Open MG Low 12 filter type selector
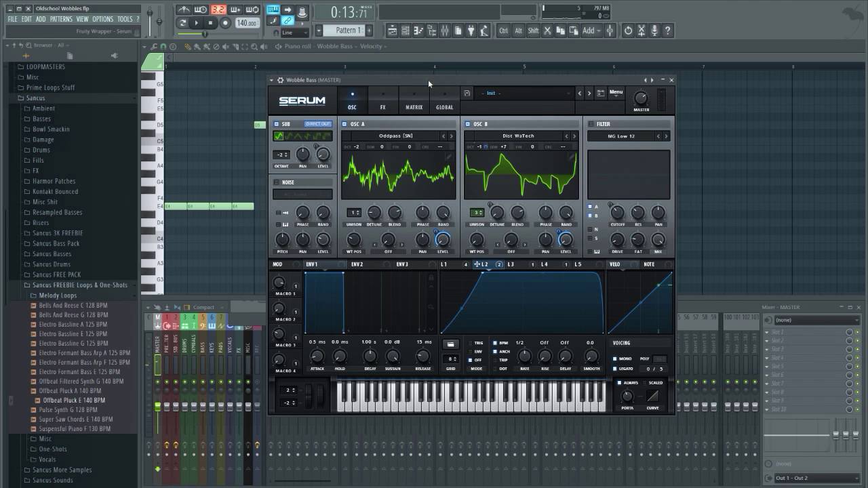 tap(621, 136)
